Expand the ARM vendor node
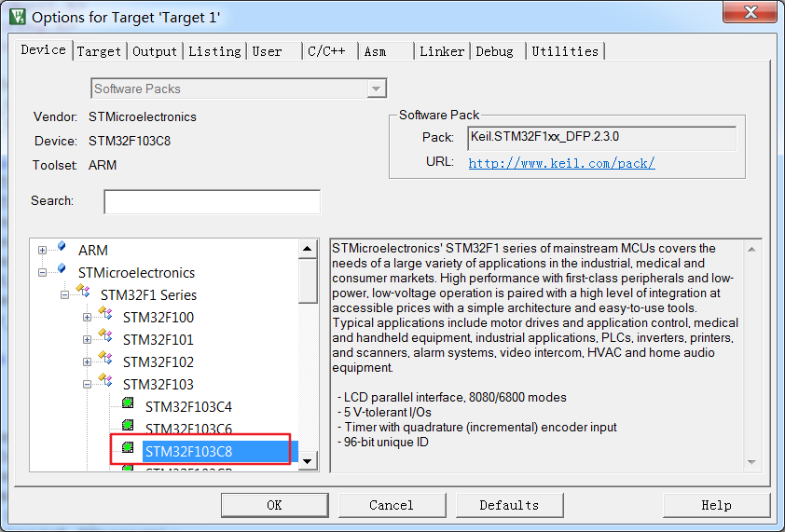This screenshot has width=785, height=532. point(43,251)
